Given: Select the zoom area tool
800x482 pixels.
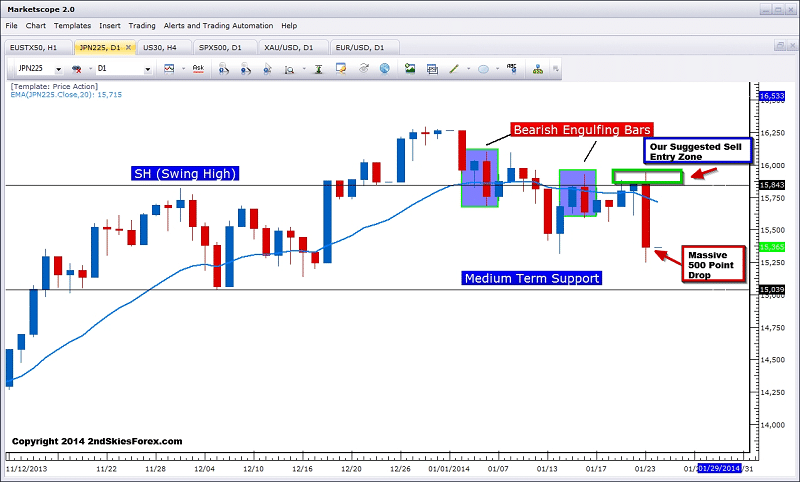Looking at the screenshot, I should [x=289, y=69].
